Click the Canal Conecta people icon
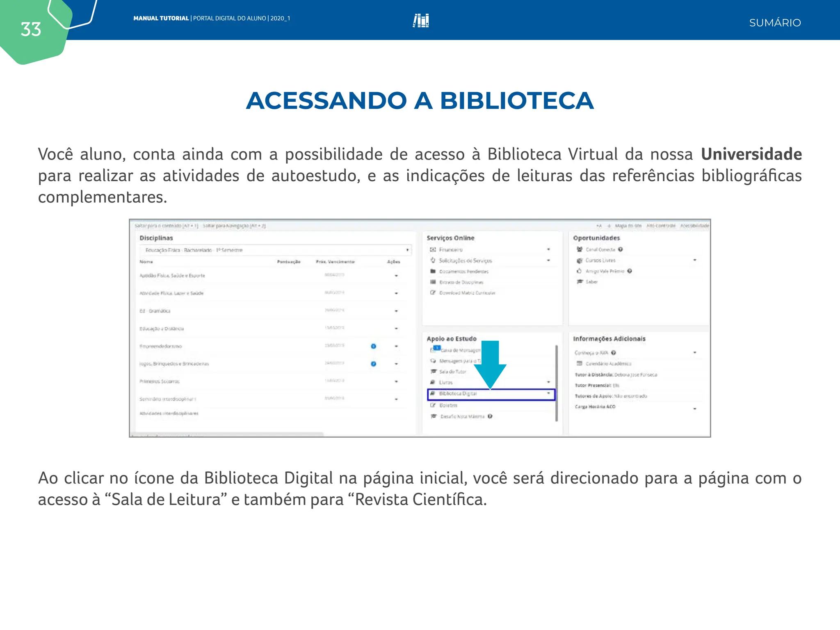This screenshot has width=840, height=630. point(580,249)
